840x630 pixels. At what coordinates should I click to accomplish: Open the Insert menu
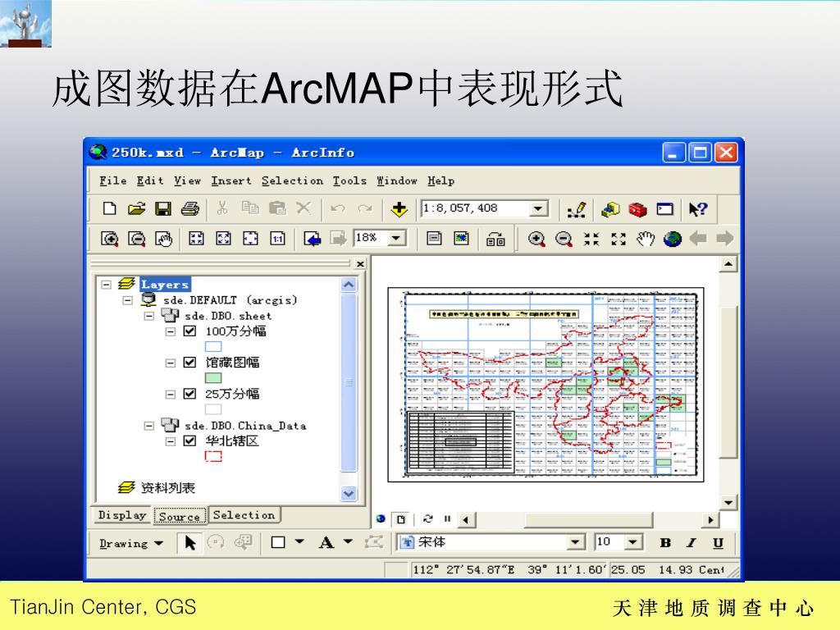231,180
